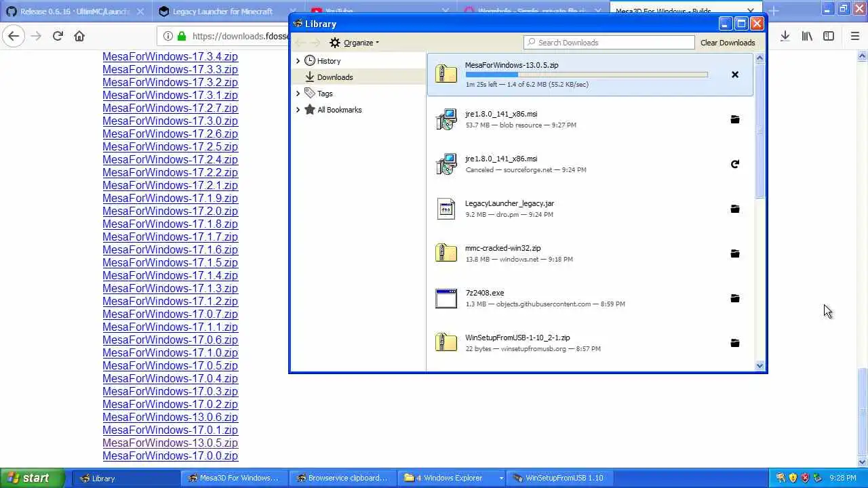Open containing folder for mmc-cracked-win32.zip

coord(735,253)
